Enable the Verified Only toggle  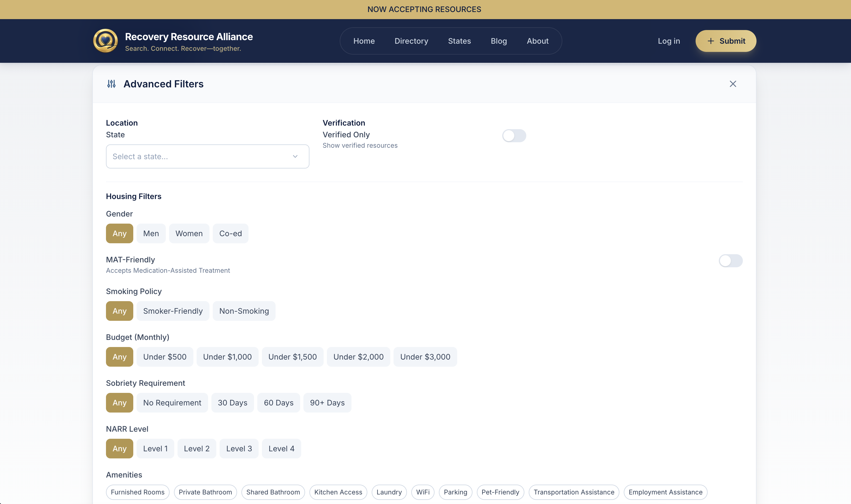pyautogui.click(x=514, y=136)
